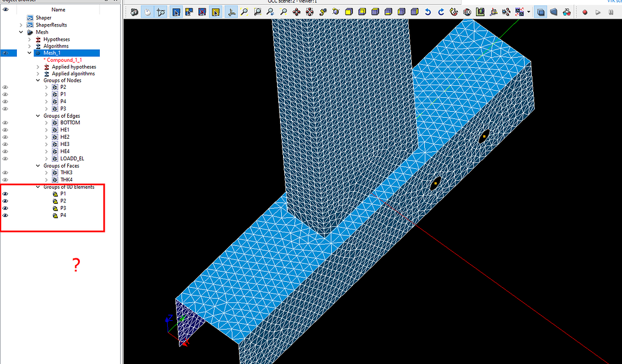The height and width of the screenshot is (364, 622).
Task: Enable orthogonal projection mode
Action: tap(541, 12)
